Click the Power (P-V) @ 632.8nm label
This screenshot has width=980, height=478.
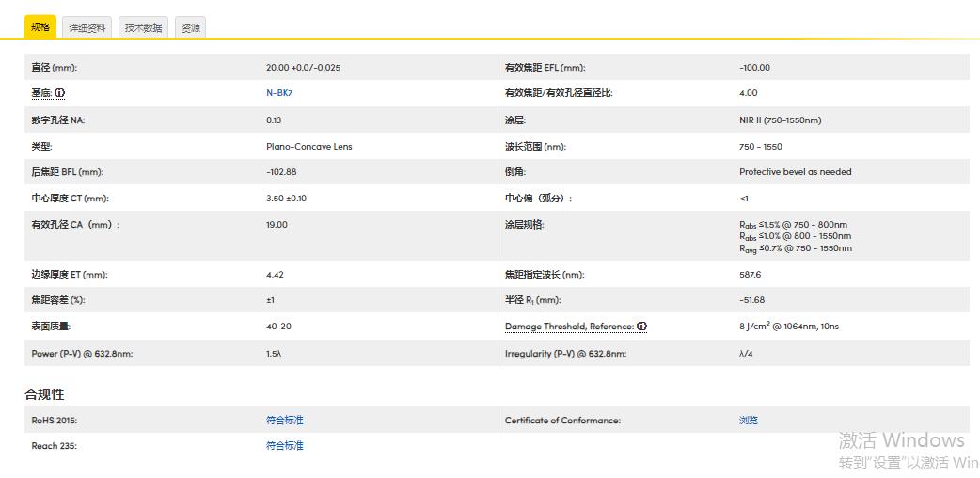point(82,354)
